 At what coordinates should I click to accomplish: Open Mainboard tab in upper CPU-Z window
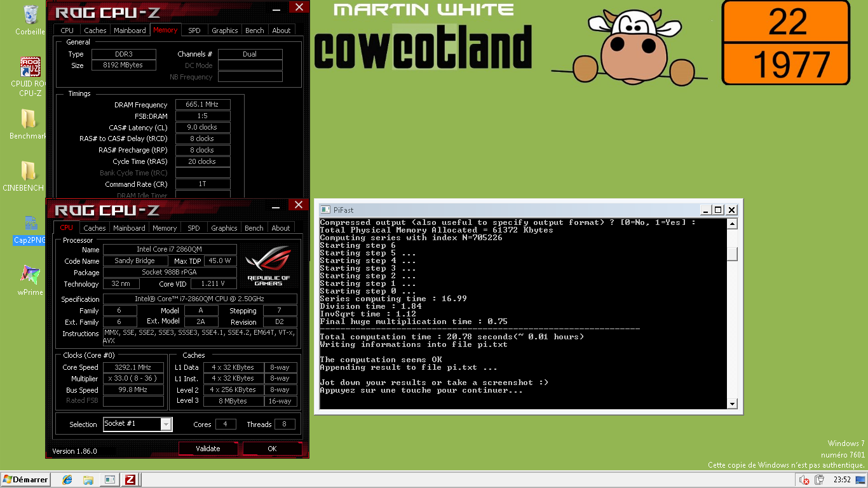click(x=130, y=30)
